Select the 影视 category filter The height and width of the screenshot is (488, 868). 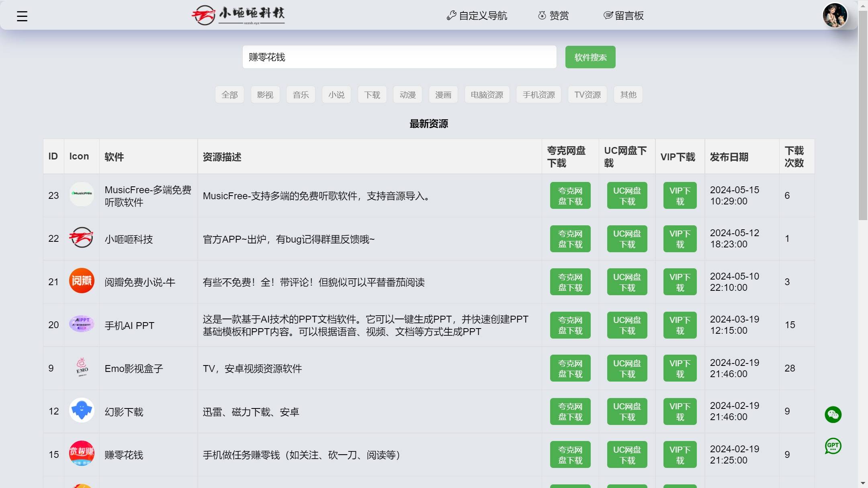[265, 95]
